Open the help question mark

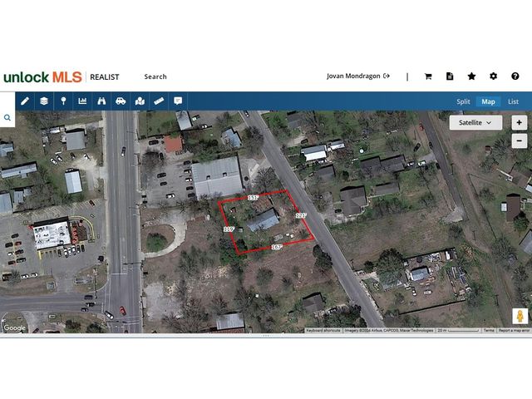point(515,76)
